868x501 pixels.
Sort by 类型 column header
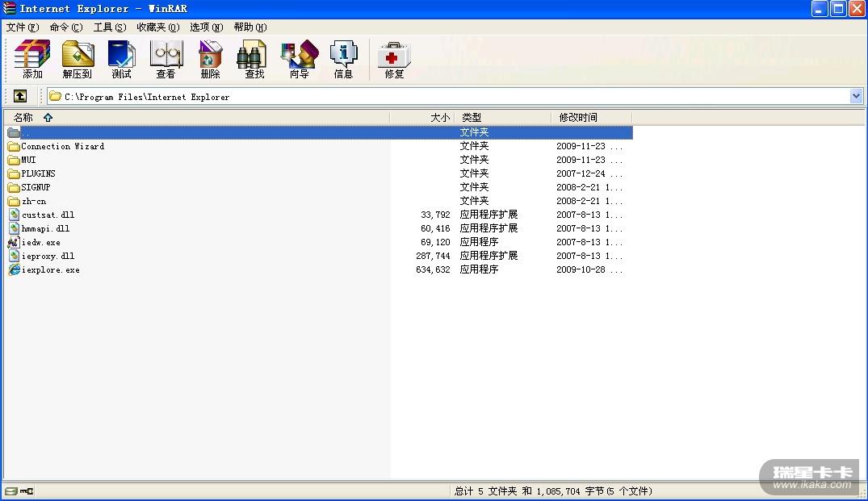tap(503, 117)
